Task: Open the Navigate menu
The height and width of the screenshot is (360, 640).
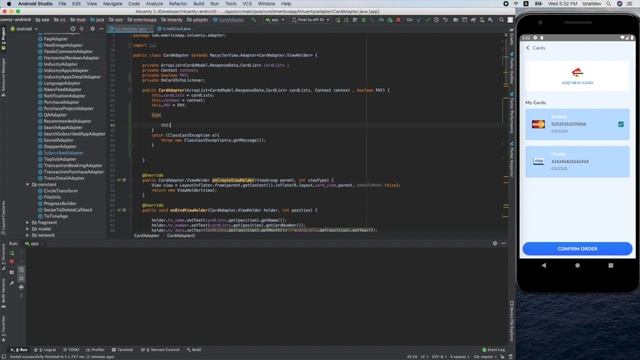Action: (112, 4)
